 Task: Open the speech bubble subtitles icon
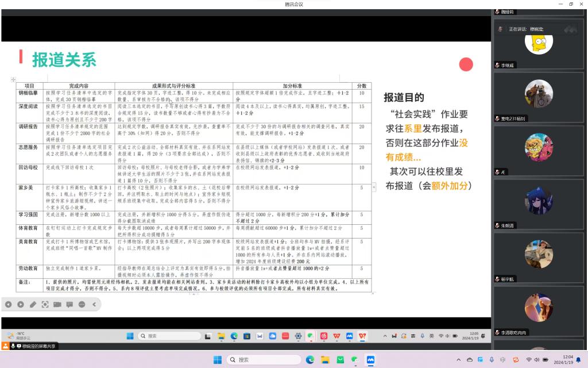pyautogui.click(x=69, y=304)
